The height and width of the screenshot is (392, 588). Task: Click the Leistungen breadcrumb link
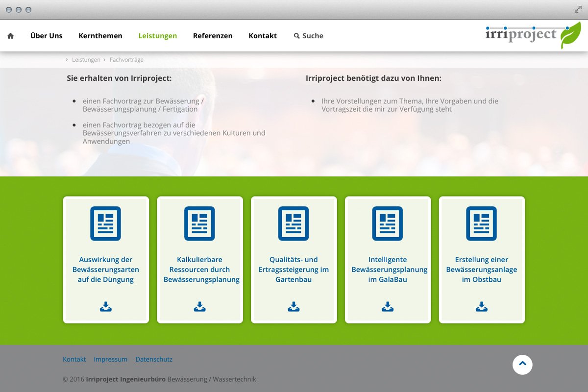click(x=86, y=59)
